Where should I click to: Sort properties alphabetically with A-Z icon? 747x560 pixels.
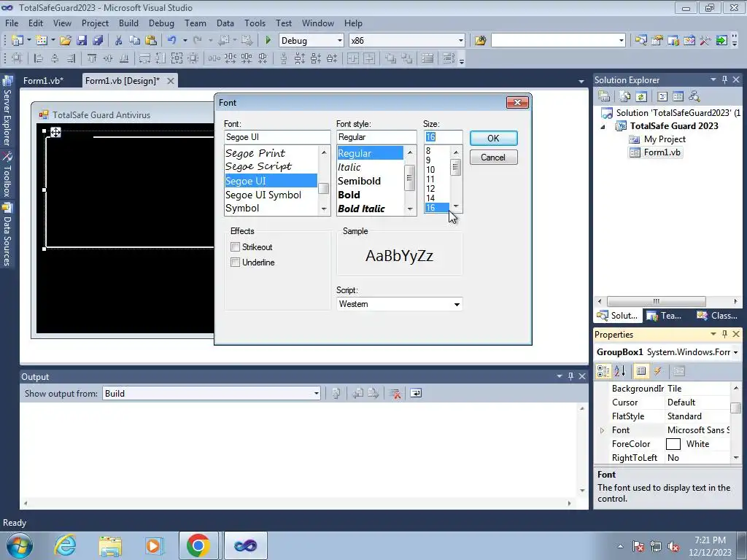point(620,371)
